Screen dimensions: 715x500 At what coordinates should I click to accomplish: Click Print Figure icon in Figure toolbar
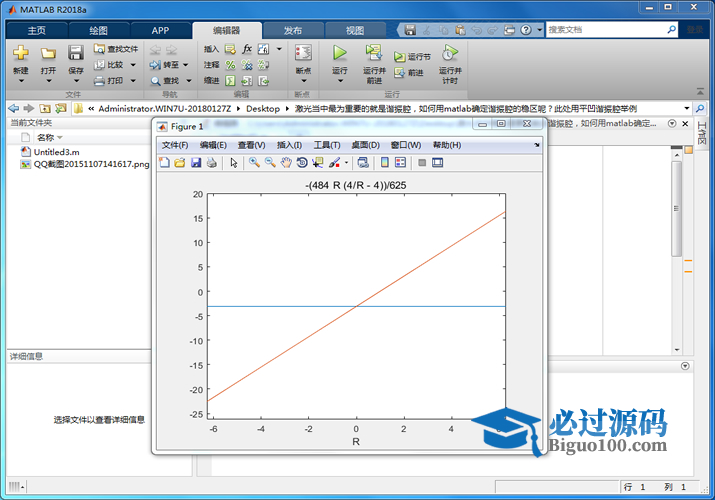212,162
